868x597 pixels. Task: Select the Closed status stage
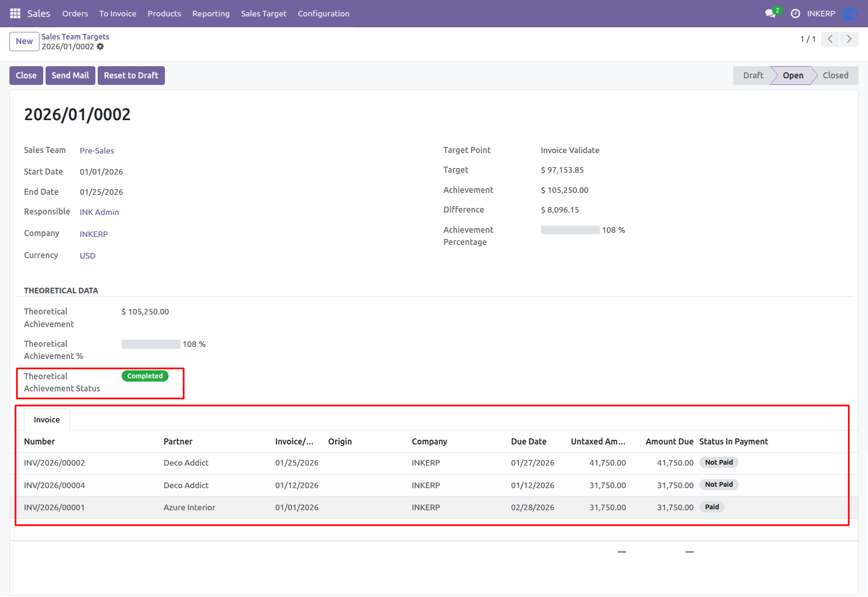tap(836, 76)
